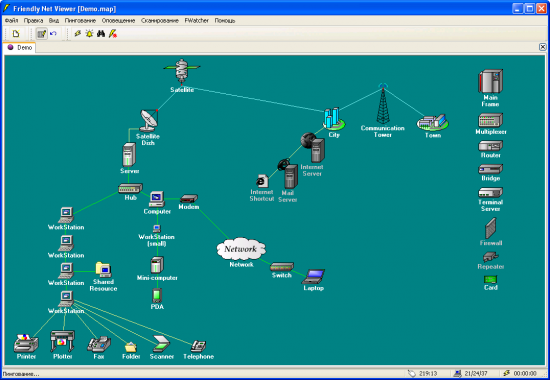Select the Firewall icon

[x=490, y=228]
